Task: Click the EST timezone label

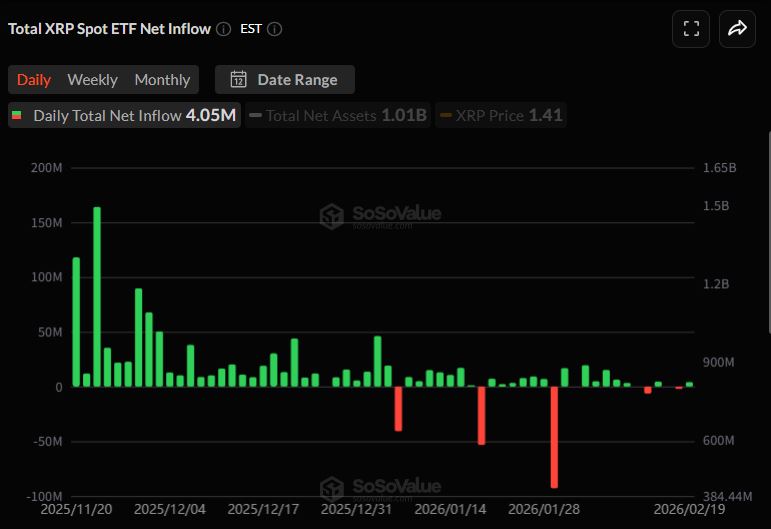Action: (251, 29)
